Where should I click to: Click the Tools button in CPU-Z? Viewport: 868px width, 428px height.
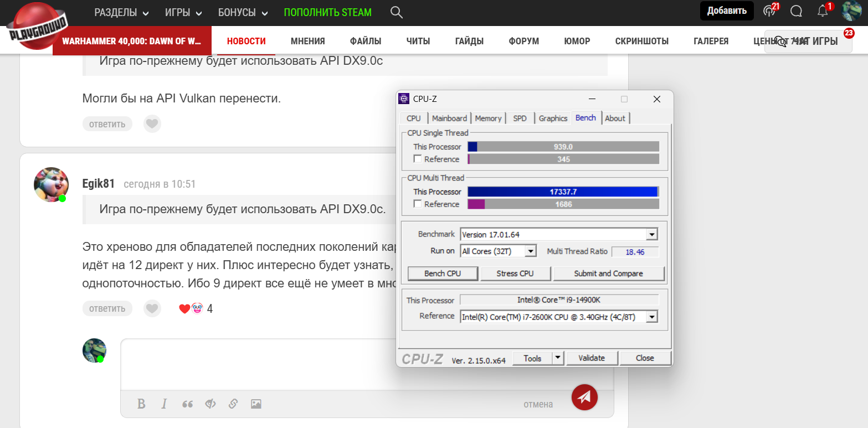click(x=532, y=358)
